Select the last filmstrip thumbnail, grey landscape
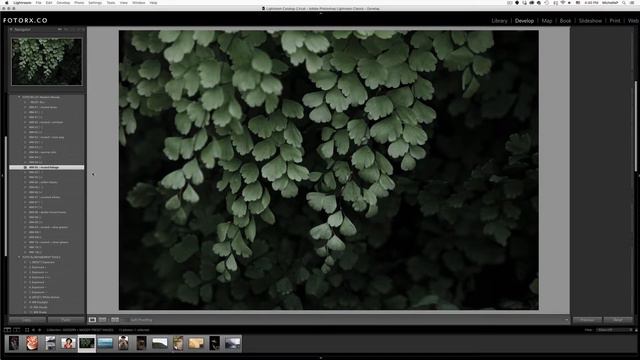Image resolution: width=640 pixels, height=360 pixels. tap(233, 343)
